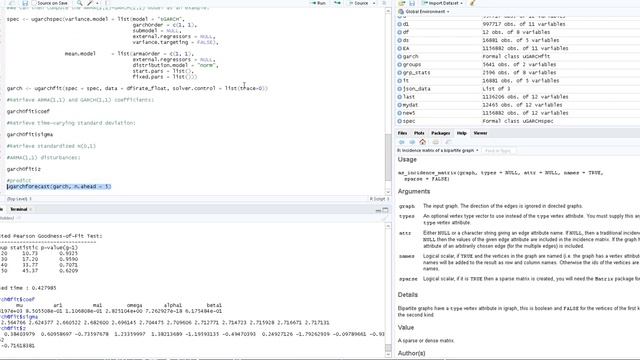Viewport: 640px width, 360px height.
Task: Switch to the Viewer tab
Action: coord(480,133)
